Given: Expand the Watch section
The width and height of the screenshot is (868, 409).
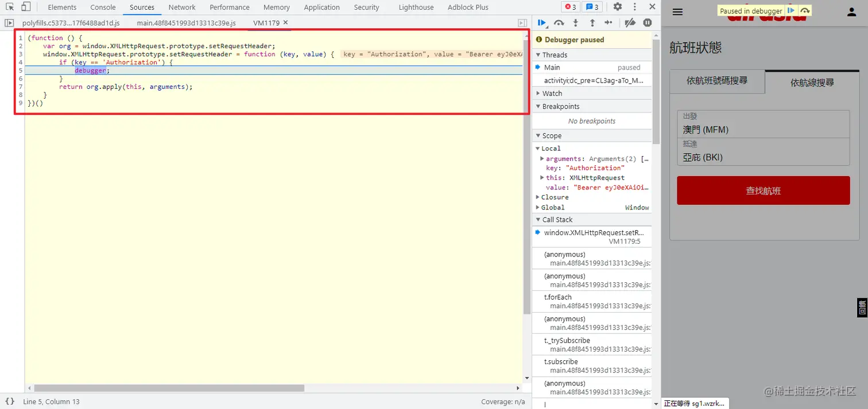Looking at the screenshot, I should click(x=592, y=94).
